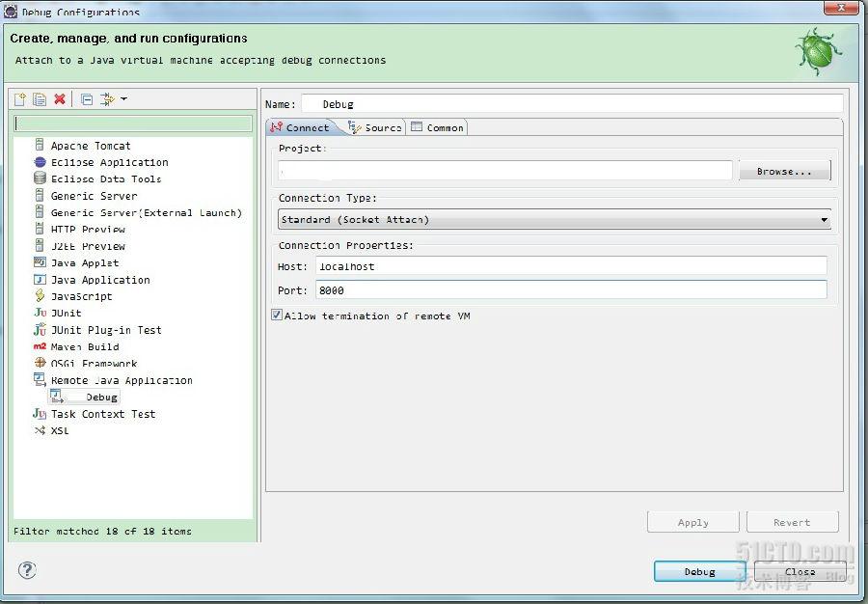
Task: Select HTTP Preview label
Action: tap(88, 230)
